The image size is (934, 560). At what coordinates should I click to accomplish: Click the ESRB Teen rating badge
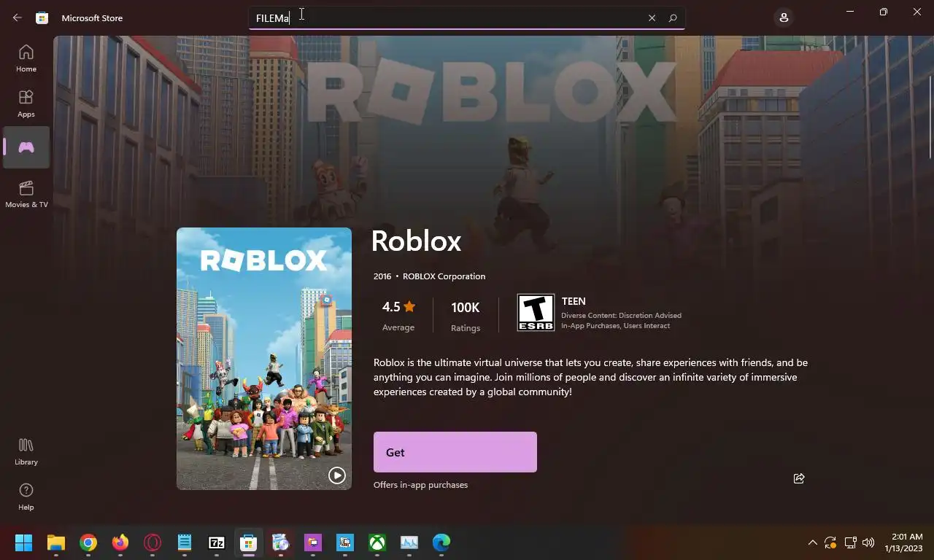(x=536, y=313)
